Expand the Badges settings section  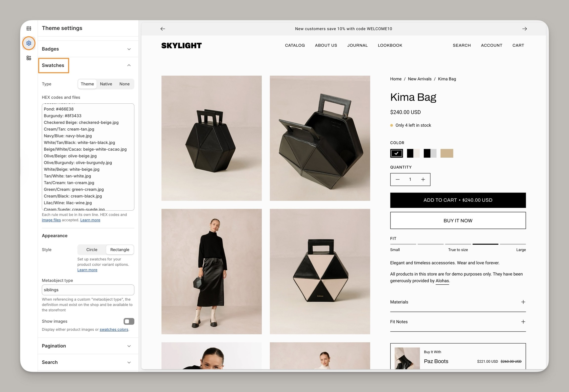click(129, 49)
